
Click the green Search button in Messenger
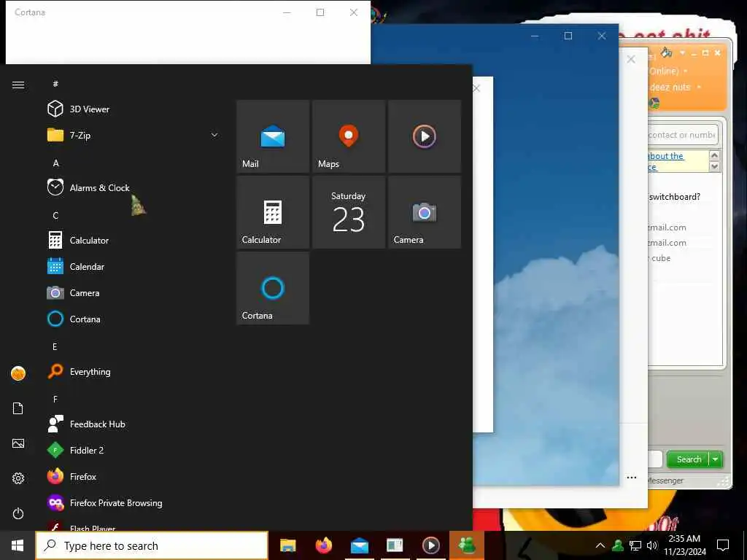click(689, 459)
